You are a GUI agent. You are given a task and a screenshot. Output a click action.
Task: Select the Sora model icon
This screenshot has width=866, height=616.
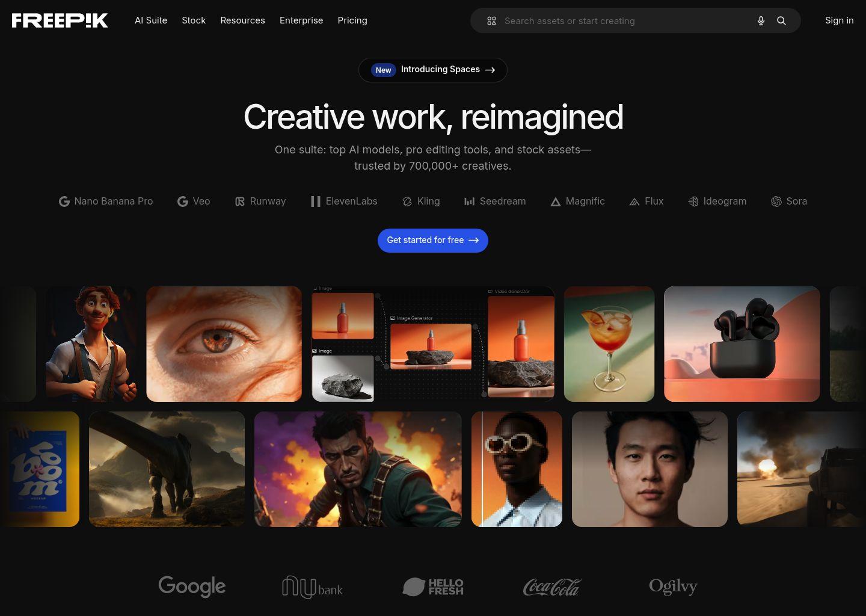pyautogui.click(x=776, y=201)
